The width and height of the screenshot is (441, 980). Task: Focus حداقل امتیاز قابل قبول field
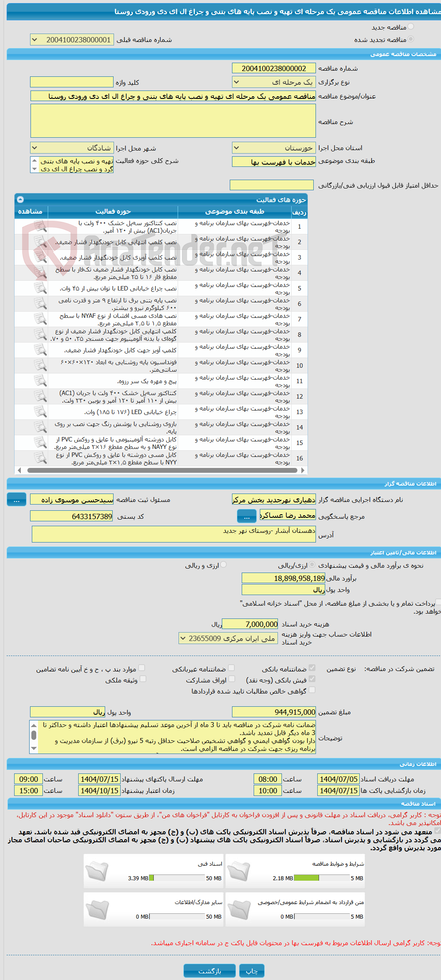[x=272, y=185]
